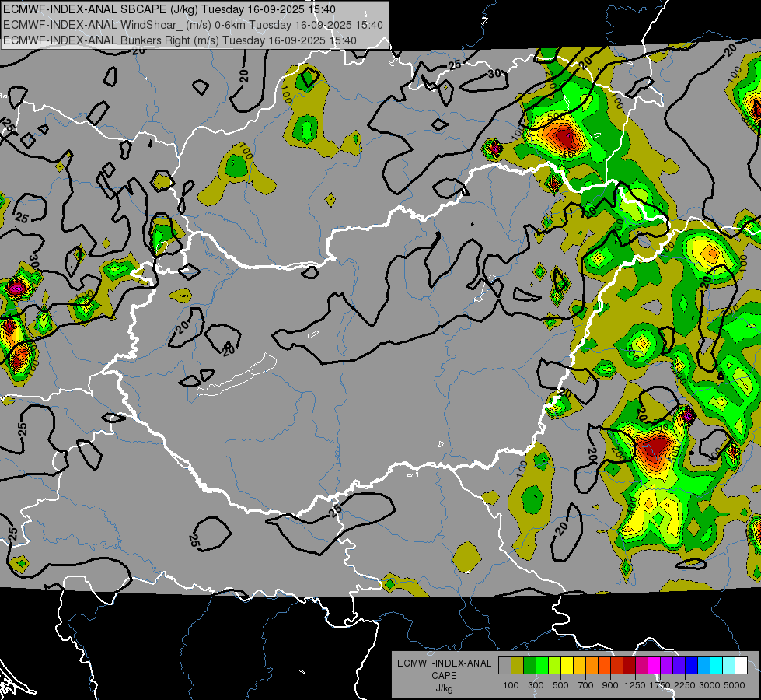Pick the white swatch ending the legend
Image resolution: width=761 pixels, height=700 pixels.
[742, 666]
